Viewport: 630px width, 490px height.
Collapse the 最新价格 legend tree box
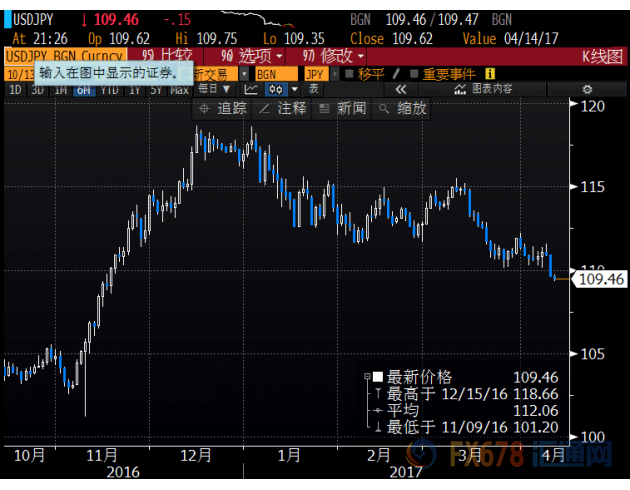[368, 377]
